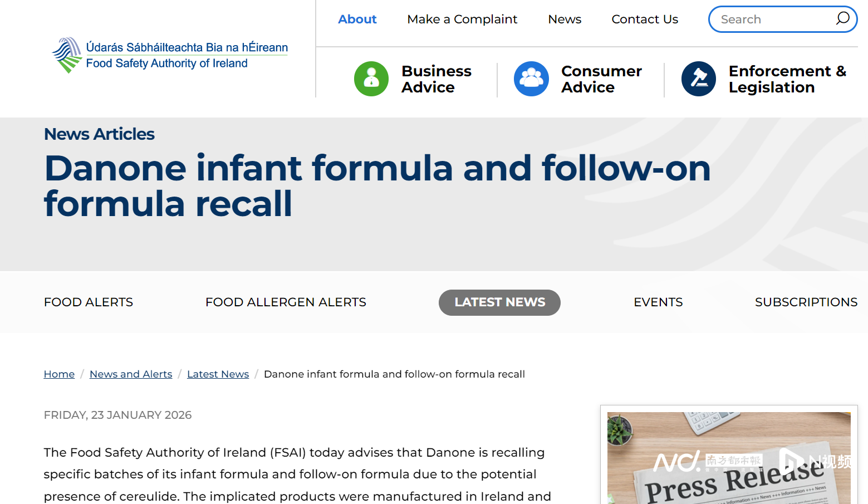The height and width of the screenshot is (504, 868).
Task: Click the Food Safety Authority of Ireland logo
Action: tap(170, 55)
